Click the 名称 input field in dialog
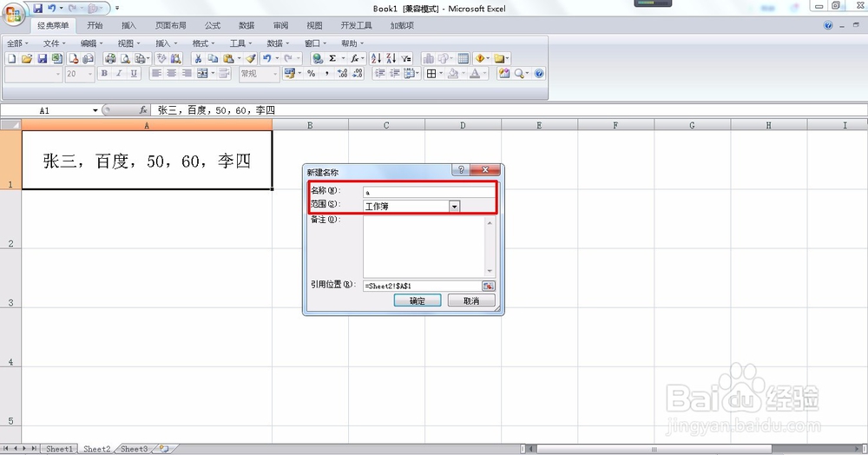Image resolution: width=868 pixels, height=455 pixels. 429,192
